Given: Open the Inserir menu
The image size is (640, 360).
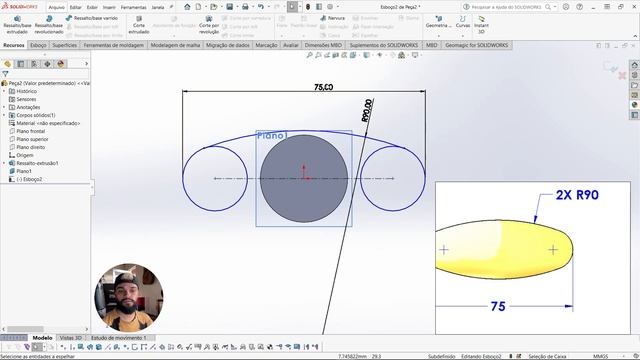Looking at the screenshot, I should pos(109,7).
